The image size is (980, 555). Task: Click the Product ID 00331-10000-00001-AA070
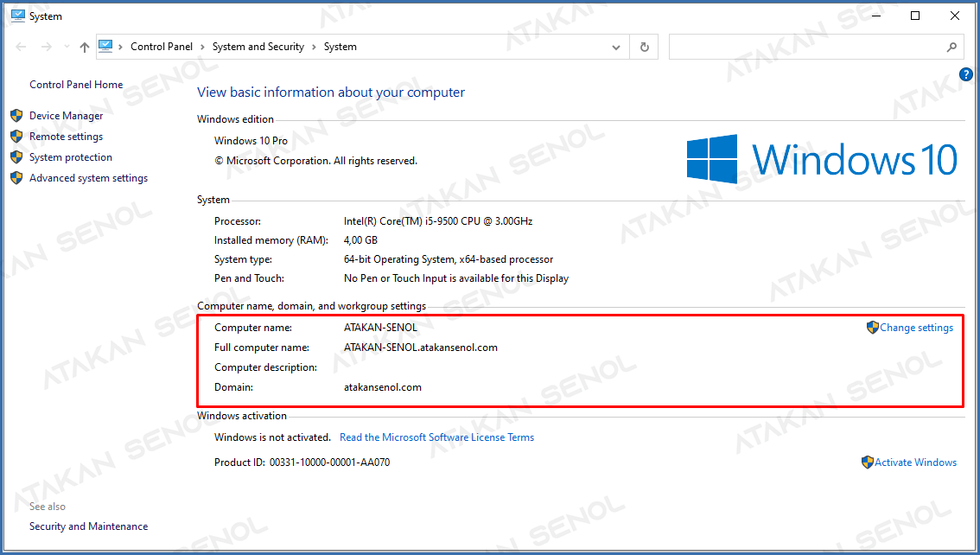[x=302, y=462]
